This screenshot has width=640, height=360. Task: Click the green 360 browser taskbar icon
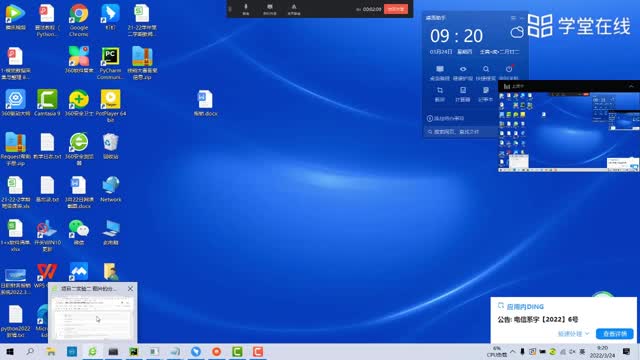tap(93, 351)
